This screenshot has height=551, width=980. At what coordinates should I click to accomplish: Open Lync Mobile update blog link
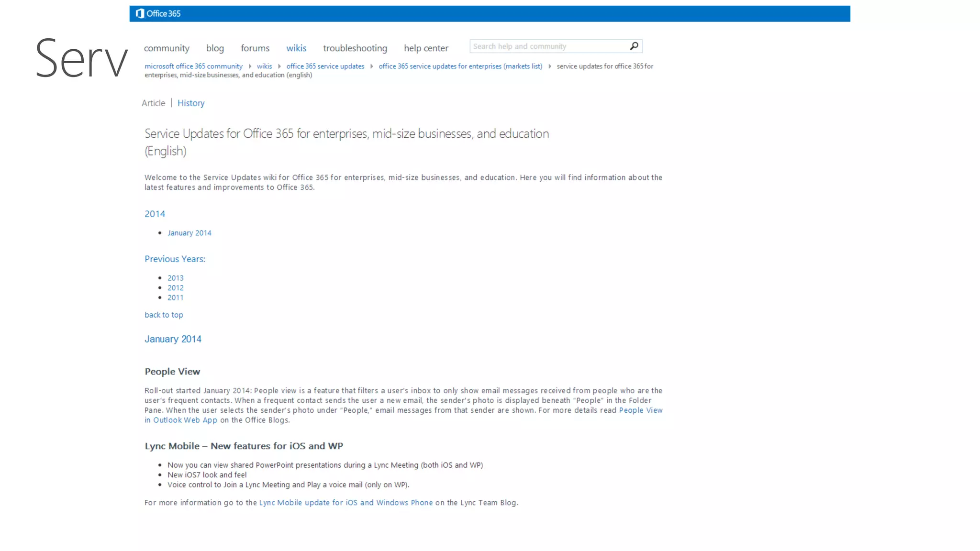click(345, 502)
